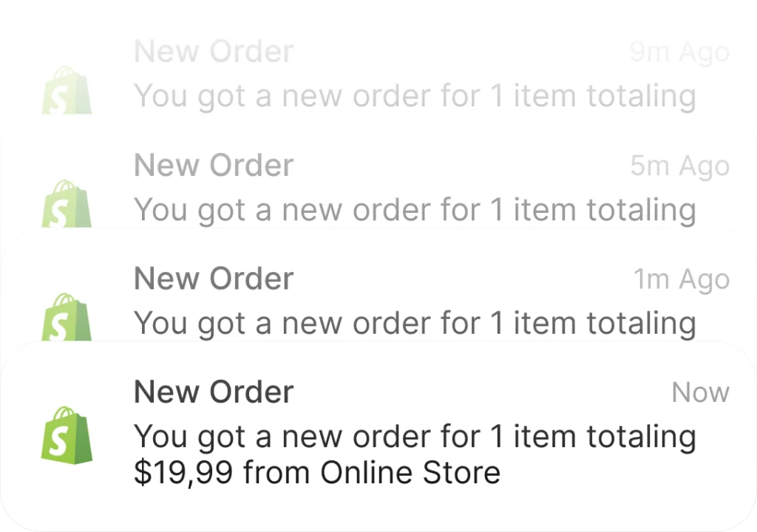Click the "5m Ago" timestamp
The height and width of the screenshot is (532, 757).
click(680, 166)
